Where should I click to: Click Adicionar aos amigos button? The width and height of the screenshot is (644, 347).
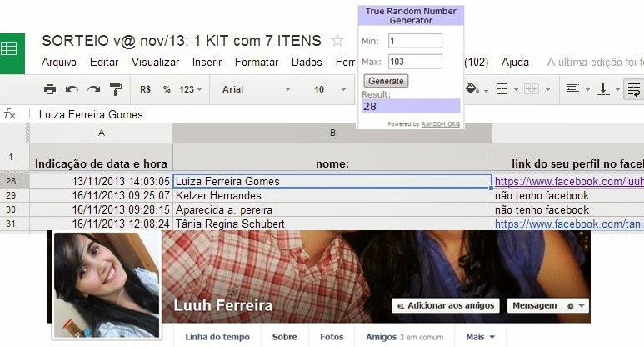445,305
